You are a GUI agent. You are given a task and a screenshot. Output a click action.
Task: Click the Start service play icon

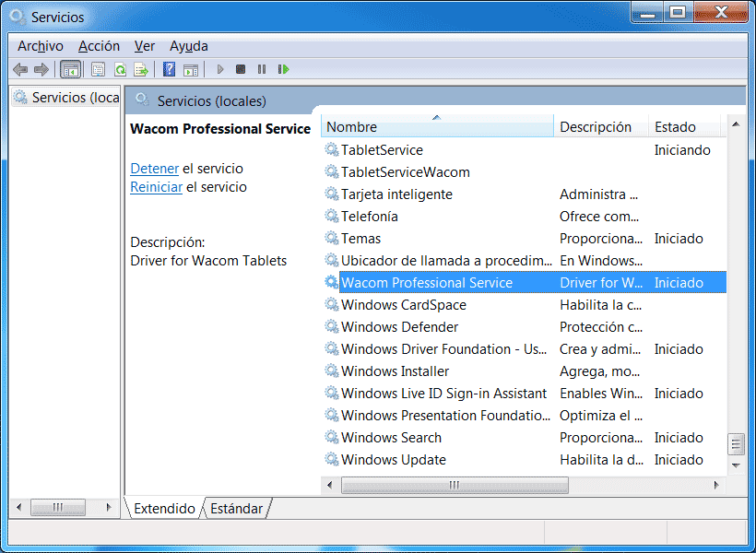220,69
